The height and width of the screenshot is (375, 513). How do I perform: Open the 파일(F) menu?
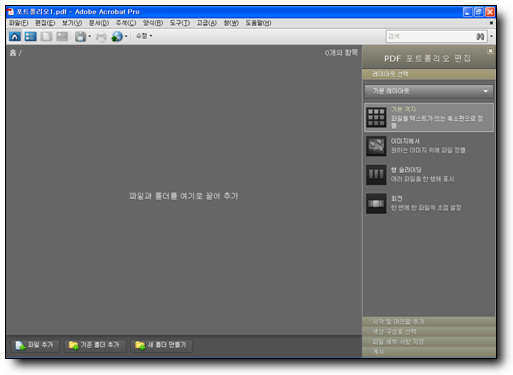[19, 23]
